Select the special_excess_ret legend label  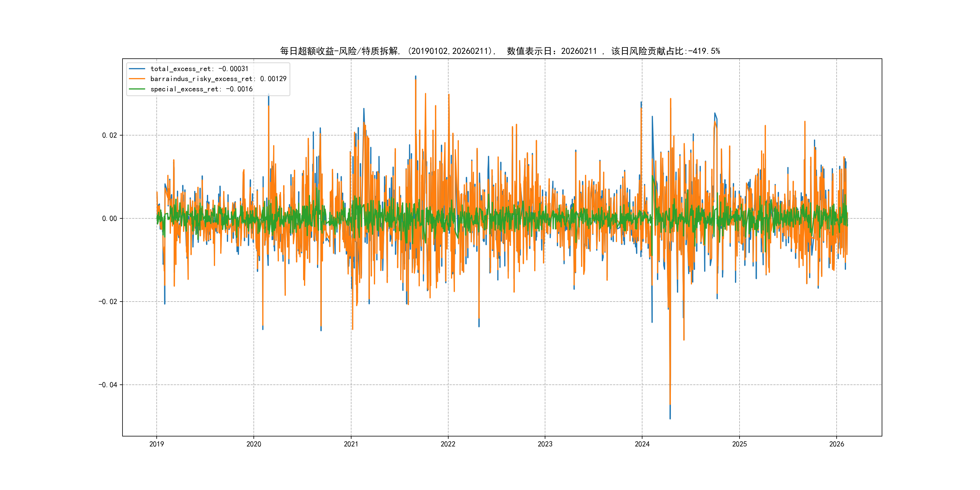click(x=201, y=89)
